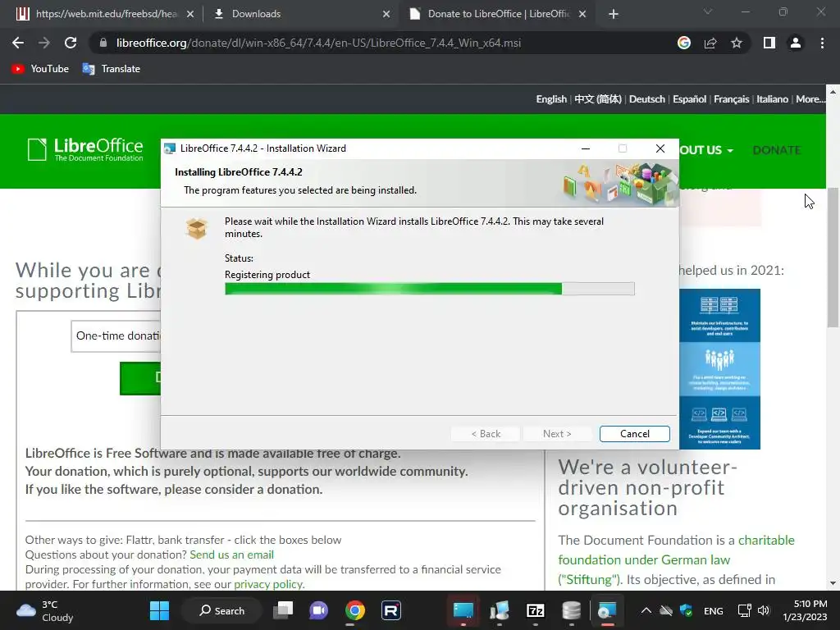
Task: Open the Translate bookmark
Action: (x=112, y=69)
